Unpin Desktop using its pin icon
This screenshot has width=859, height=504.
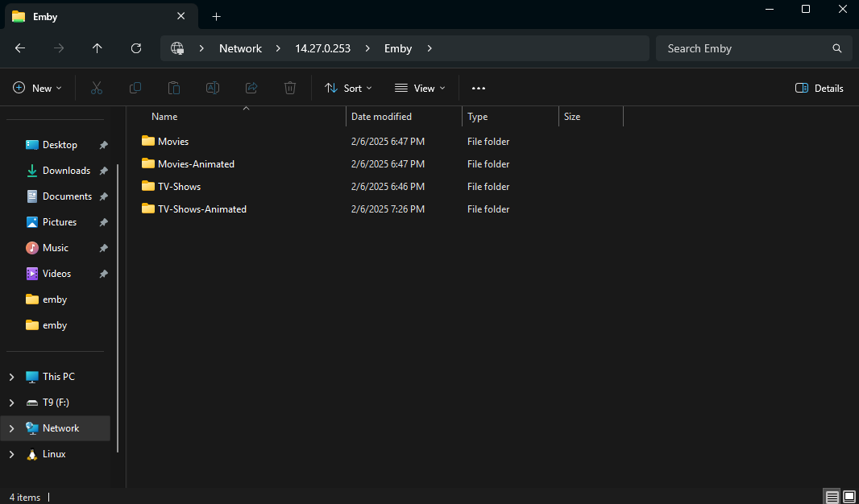tap(103, 145)
